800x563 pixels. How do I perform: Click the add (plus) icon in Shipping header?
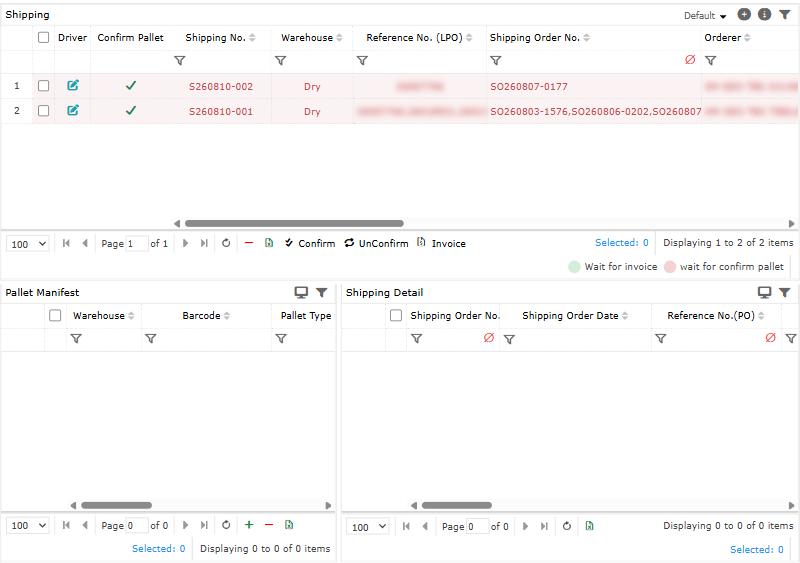744,14
